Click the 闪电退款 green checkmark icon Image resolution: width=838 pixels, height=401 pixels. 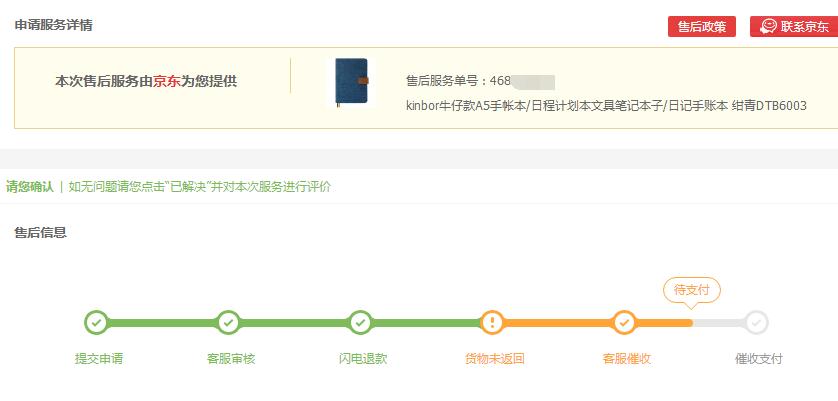click(x=360, y=323)
